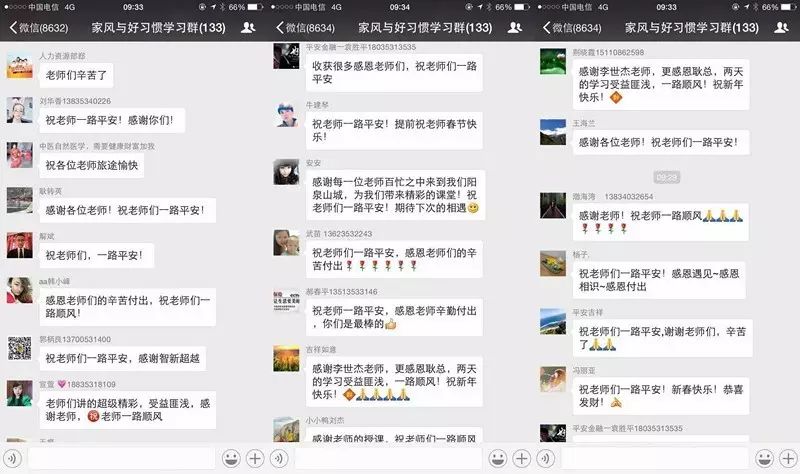Image resolution: width=800 pixels, height=474 pixels.
Task: Open avatar of 牛建琴
Action: coord(286,114)
